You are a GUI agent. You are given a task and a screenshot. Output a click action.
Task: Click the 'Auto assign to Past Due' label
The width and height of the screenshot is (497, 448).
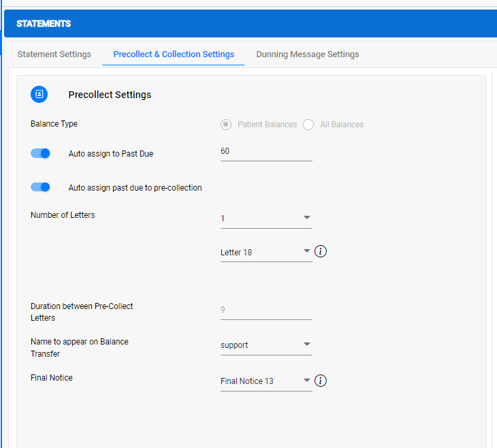[111, 154]
